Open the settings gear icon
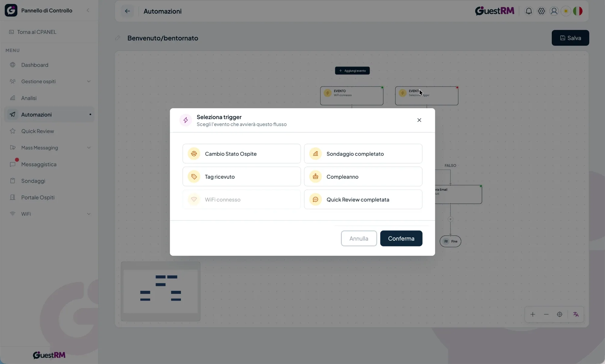 point(541,11)
